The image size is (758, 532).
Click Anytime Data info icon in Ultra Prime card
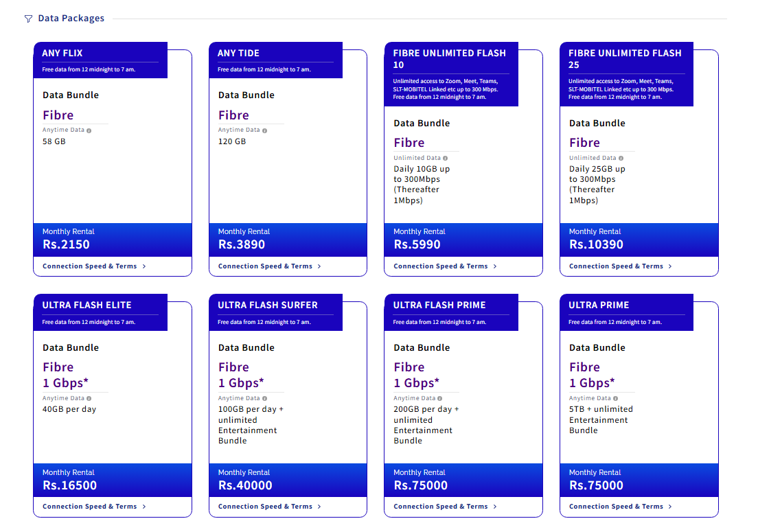[615, 399]
